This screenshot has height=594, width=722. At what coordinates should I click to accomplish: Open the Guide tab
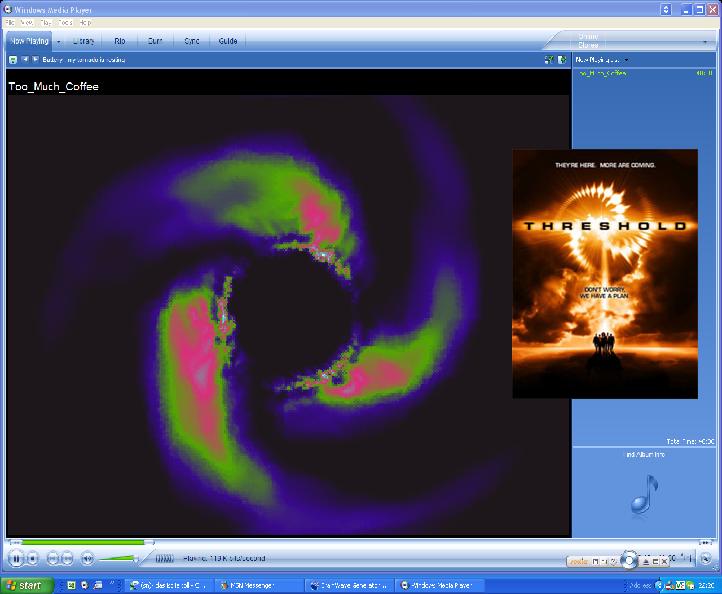click(x=227, y=41)
